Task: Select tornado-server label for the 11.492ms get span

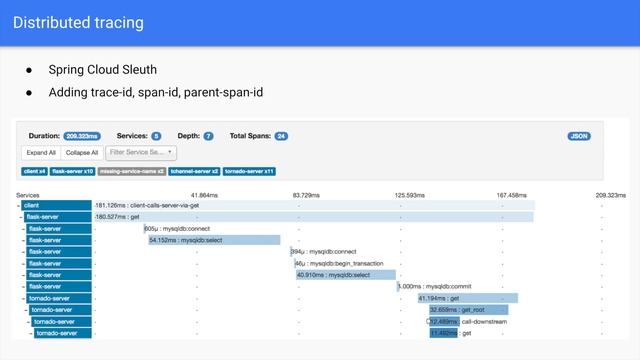Action: [x=63, y=333]
